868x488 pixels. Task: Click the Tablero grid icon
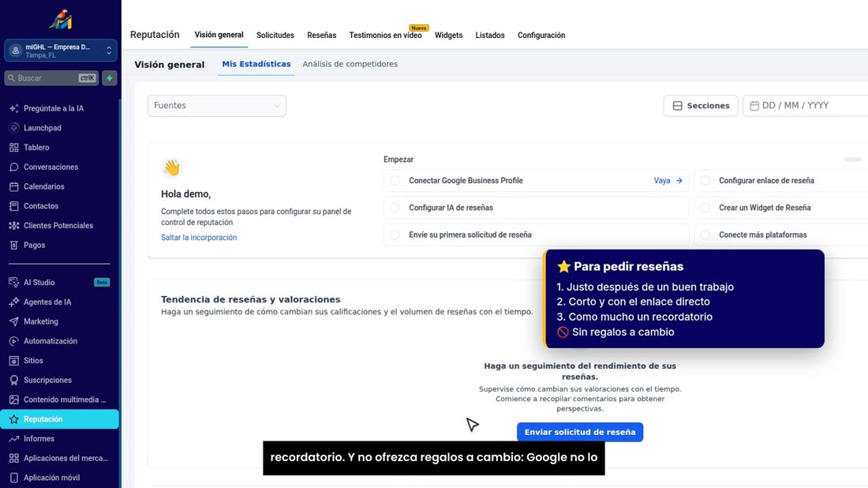click(x=14, y=148)
